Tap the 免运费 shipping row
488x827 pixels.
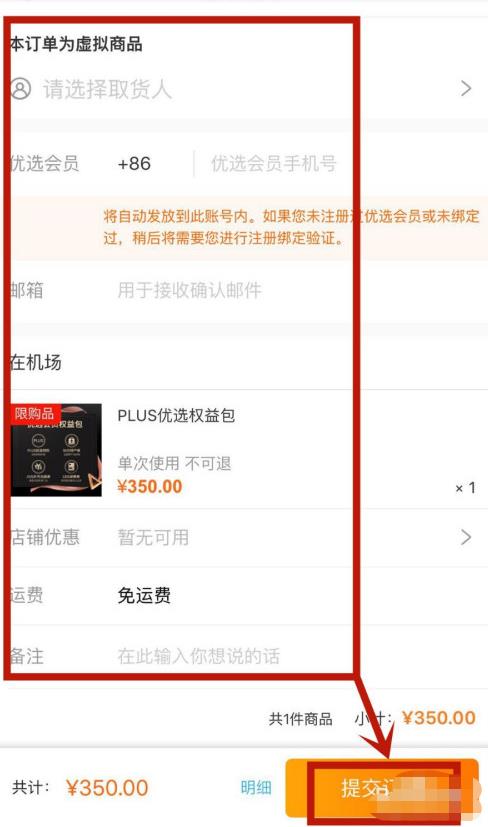coord(244,596)
